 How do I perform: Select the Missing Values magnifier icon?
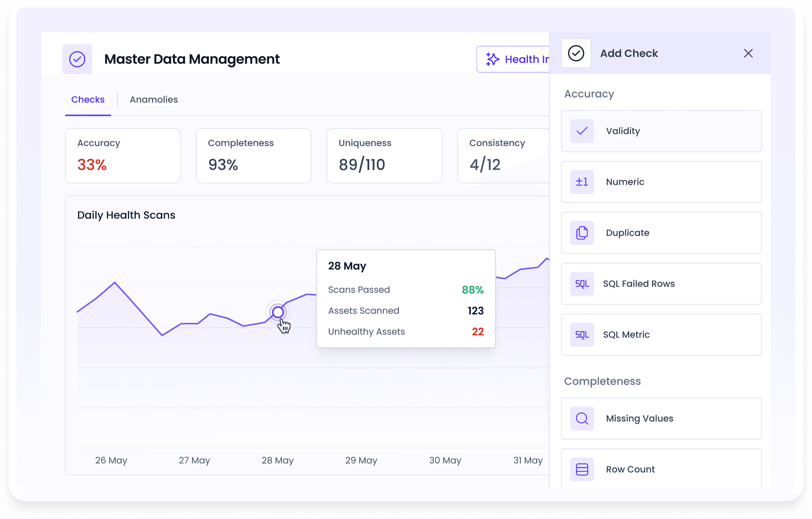[582, 418]
